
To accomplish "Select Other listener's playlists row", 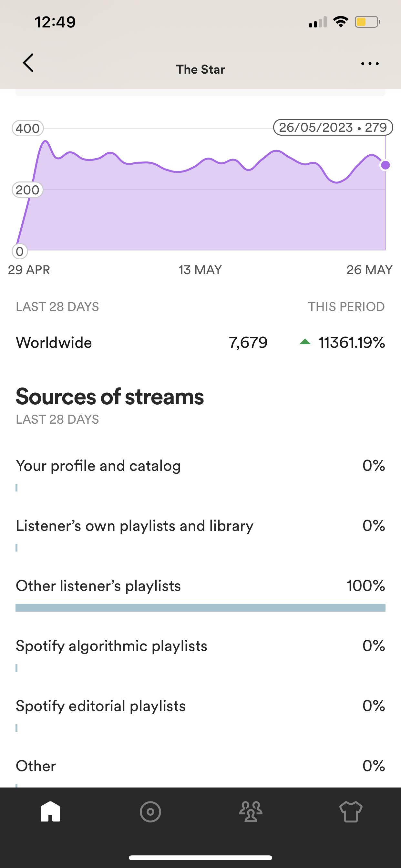I will click(x=200, y=586).
